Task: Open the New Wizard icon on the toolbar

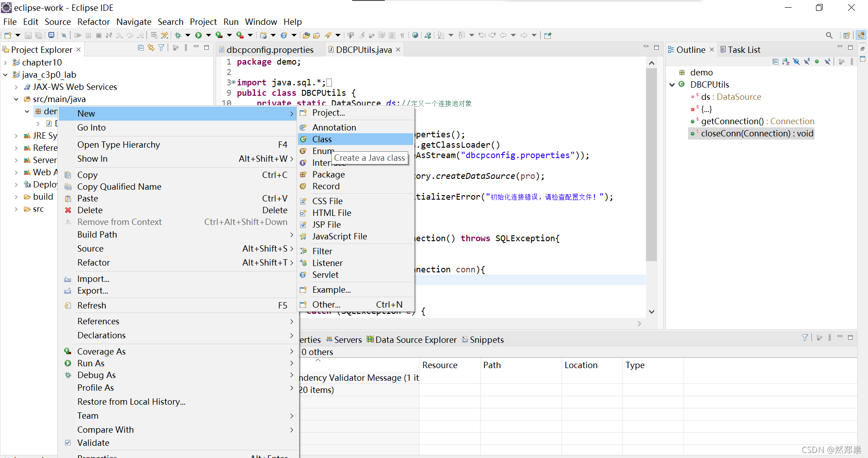Action: click(7, 35)
